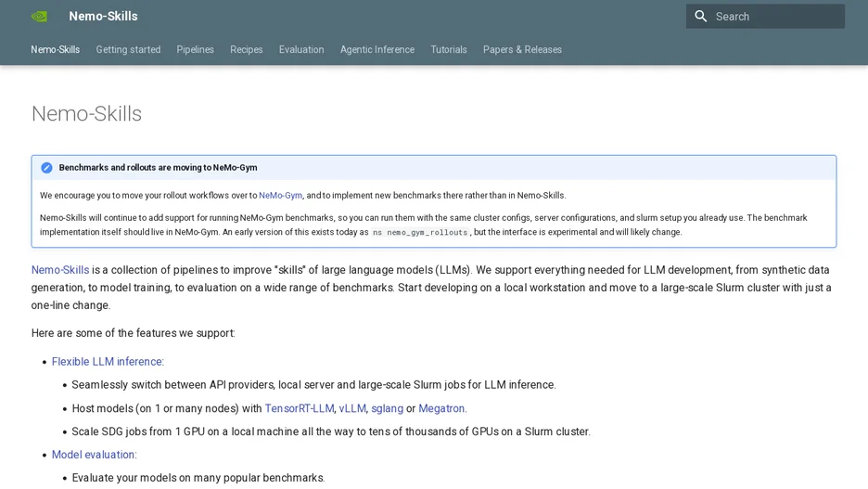Open the Pipelines tab
The image size is (868, 489).
coord(196,49)
